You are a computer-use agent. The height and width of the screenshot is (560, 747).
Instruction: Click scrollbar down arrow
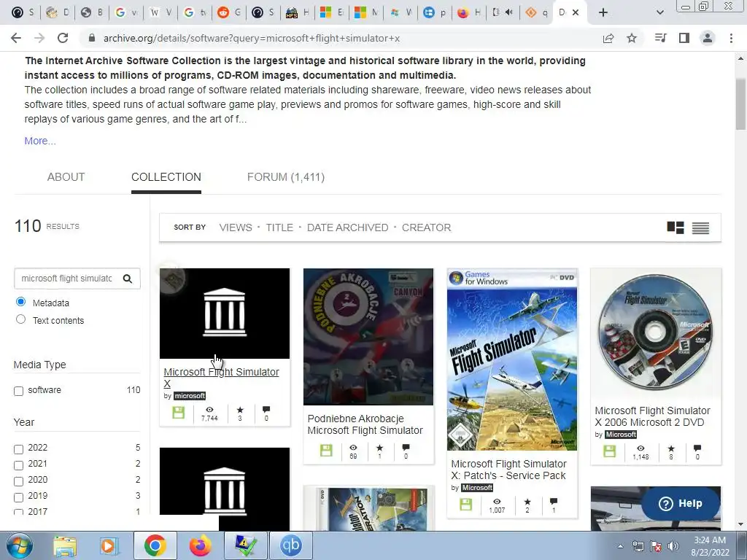coord(740,524)
